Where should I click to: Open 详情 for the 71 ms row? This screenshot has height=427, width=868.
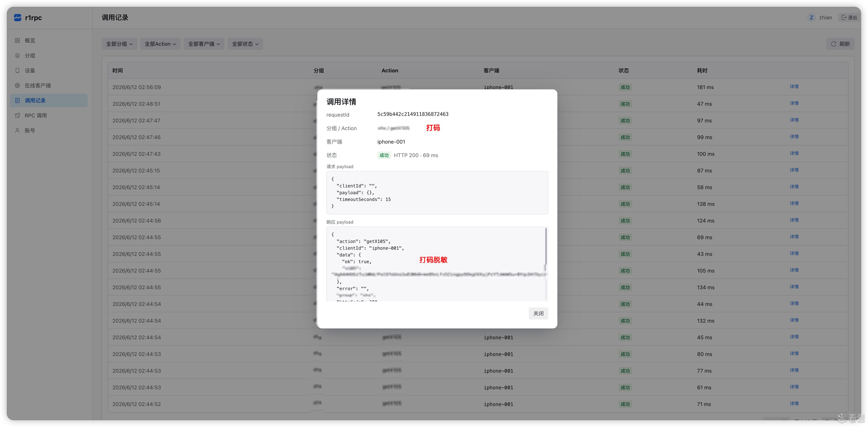(x=794, y=403)
